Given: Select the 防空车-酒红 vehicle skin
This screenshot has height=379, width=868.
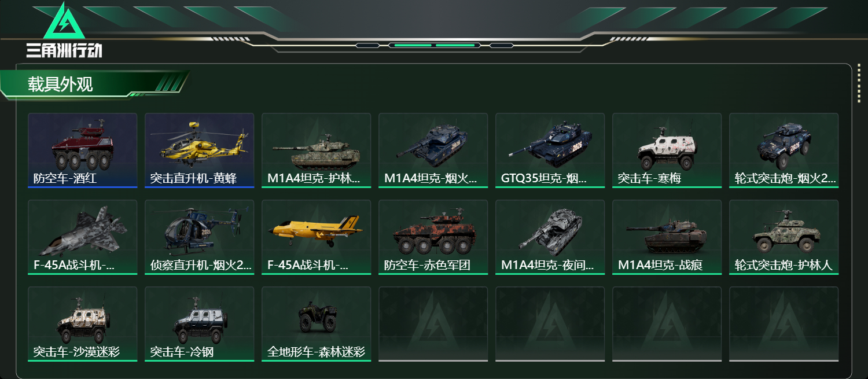Looking at the screenshot, I should point(82,150).
